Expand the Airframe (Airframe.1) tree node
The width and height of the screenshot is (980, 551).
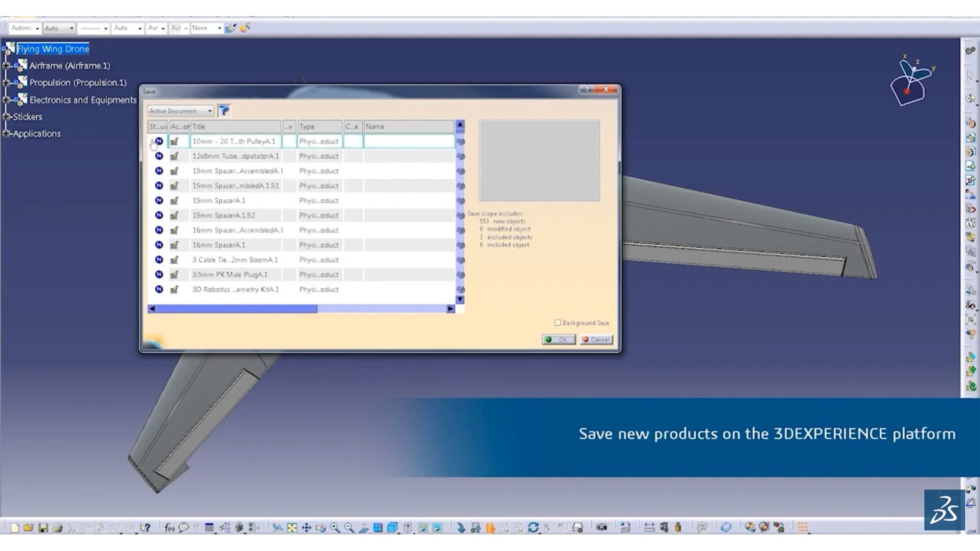(6, 65)
